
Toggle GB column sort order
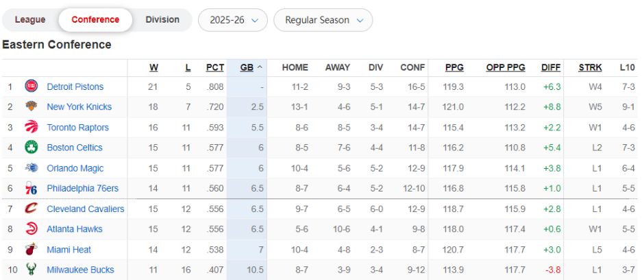click(247, 67)
